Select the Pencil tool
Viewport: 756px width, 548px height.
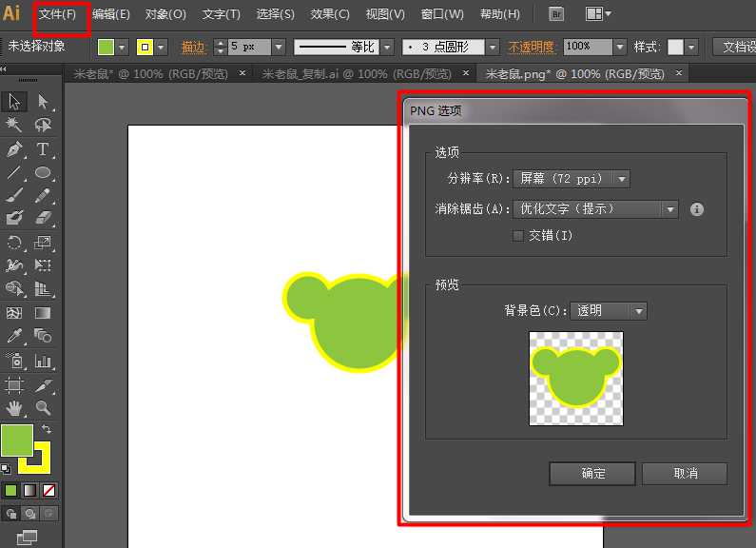(x=43, y=195)
